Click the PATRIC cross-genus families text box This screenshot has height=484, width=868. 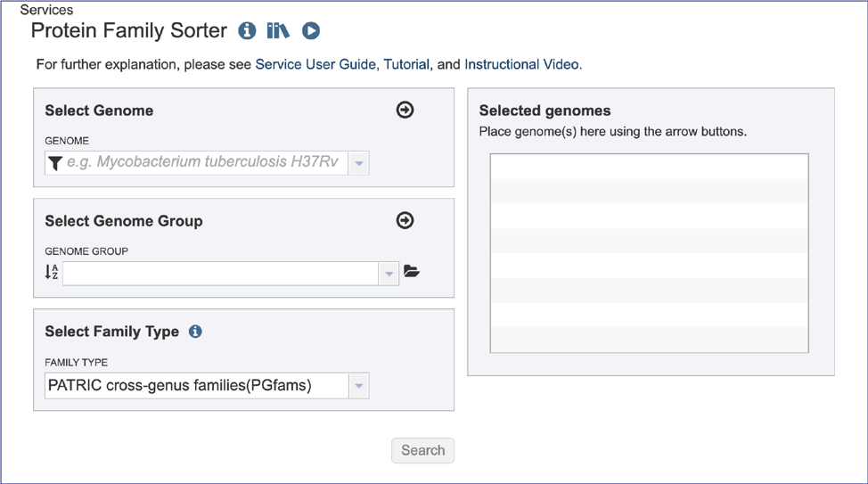point(196,386)
